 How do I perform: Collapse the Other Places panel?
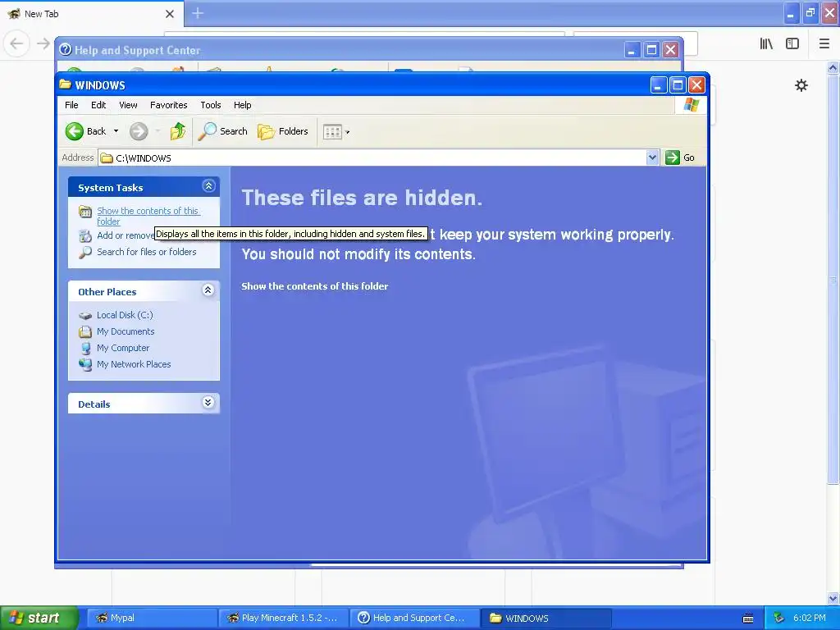208,290
